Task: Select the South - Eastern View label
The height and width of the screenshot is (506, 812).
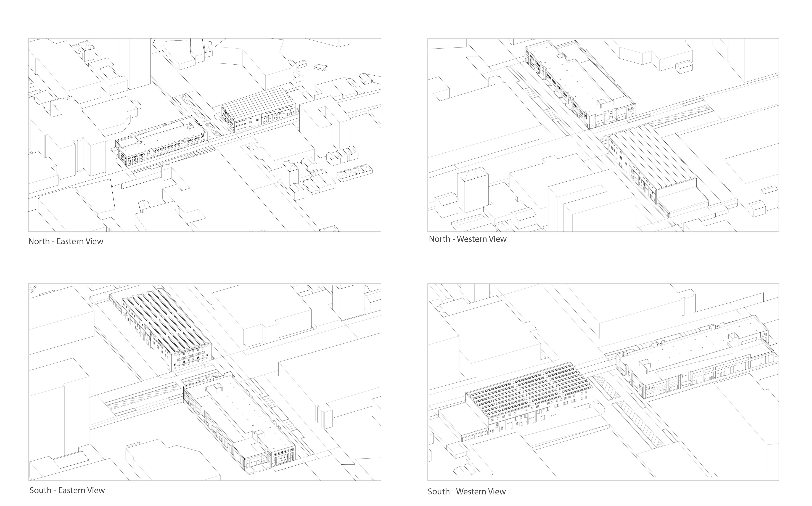Action: pos(67,491)
